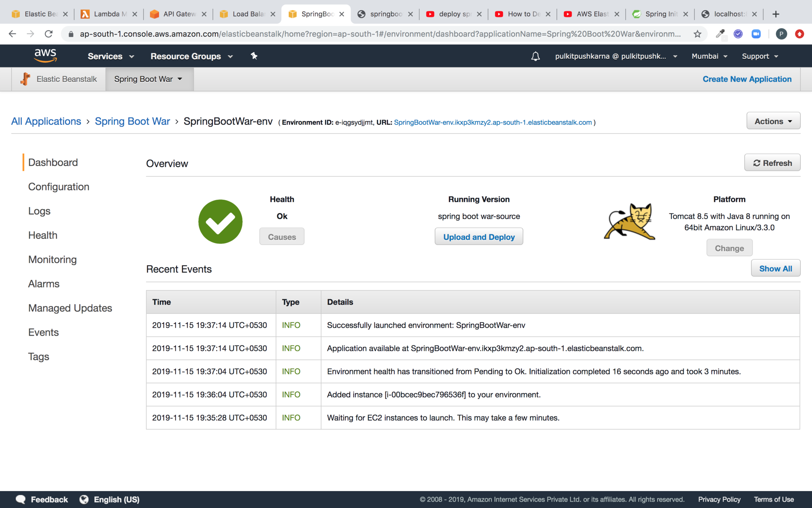Click the AWS logo home icon

45,55
